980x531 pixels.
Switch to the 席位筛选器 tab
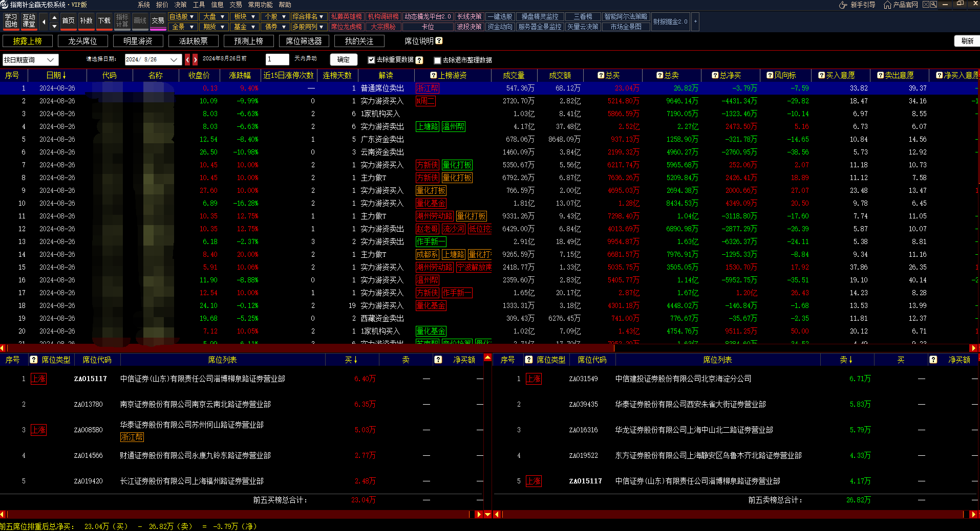pyautogui.click(x=304, y=41)
